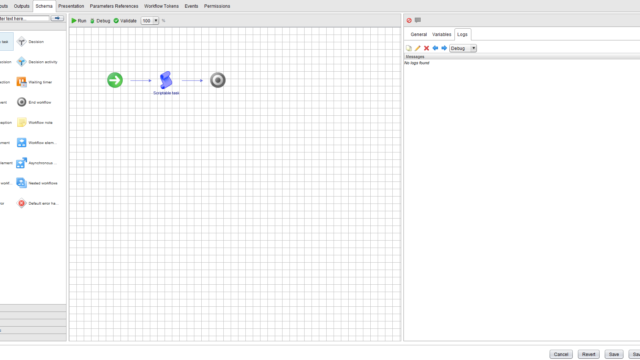Image resolution: width=640 pixels, height=360 pixels.
Task: Clear logs with the red X icon
Action: tap(427, 48)
